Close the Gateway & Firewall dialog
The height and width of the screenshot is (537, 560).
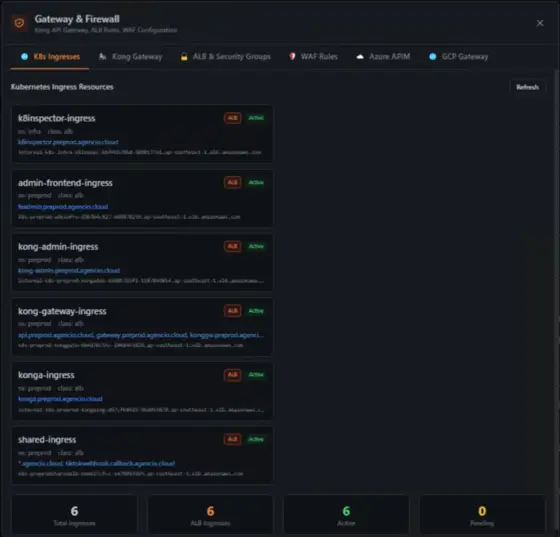click(x=540, y=23)
